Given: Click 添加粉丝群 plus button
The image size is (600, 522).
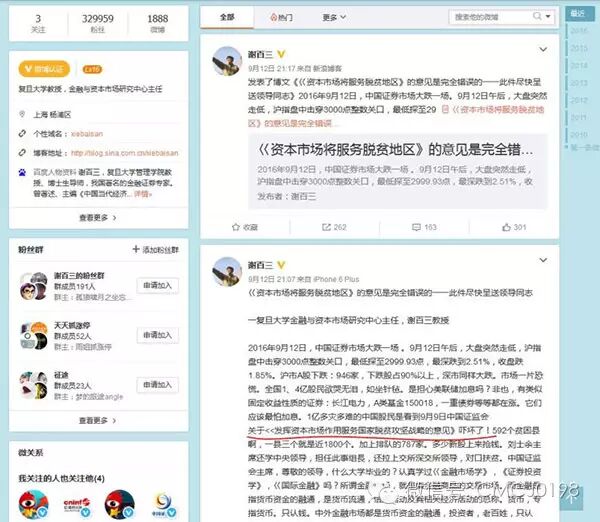Looking at the screenshot, I should [x=156, y=250].
